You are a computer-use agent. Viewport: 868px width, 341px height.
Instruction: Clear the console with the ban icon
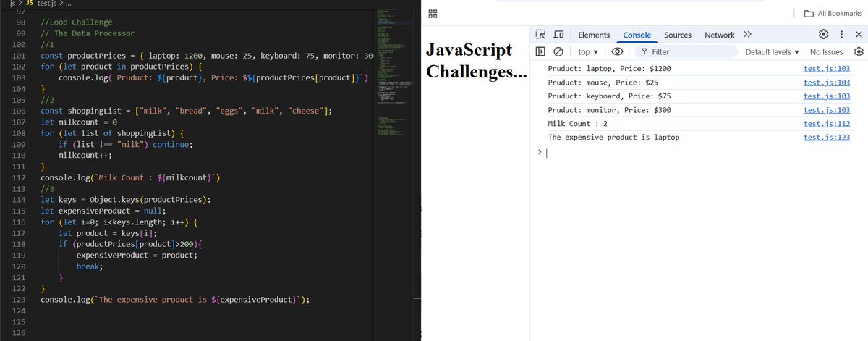point(558,52)
